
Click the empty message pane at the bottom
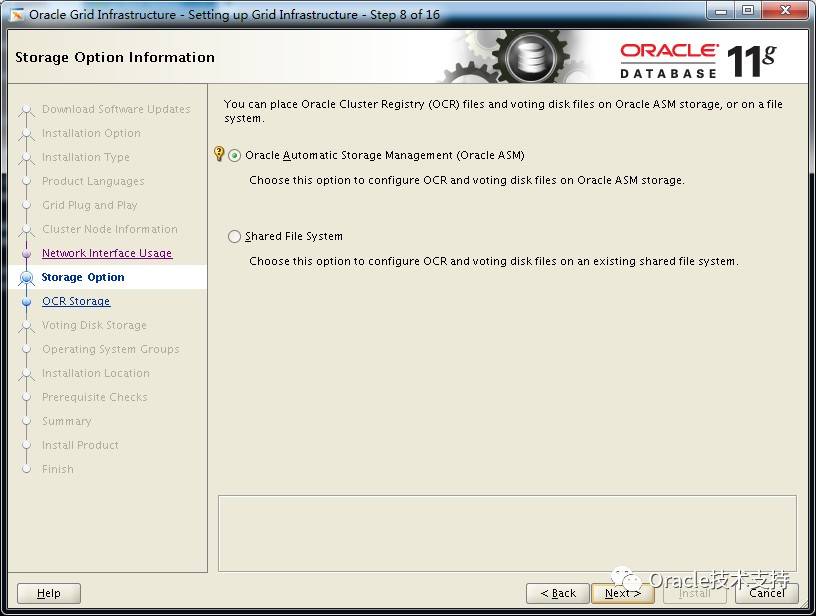point(507,533)
